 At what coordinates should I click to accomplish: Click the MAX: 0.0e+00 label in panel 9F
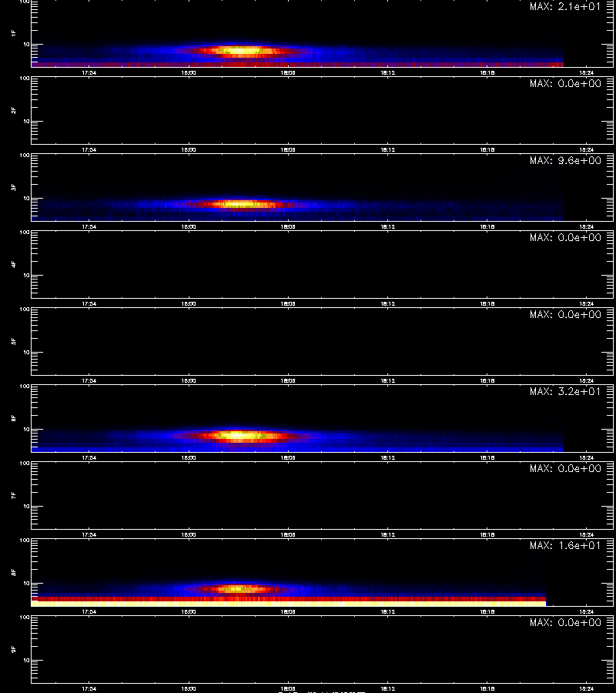click(565, 622)
